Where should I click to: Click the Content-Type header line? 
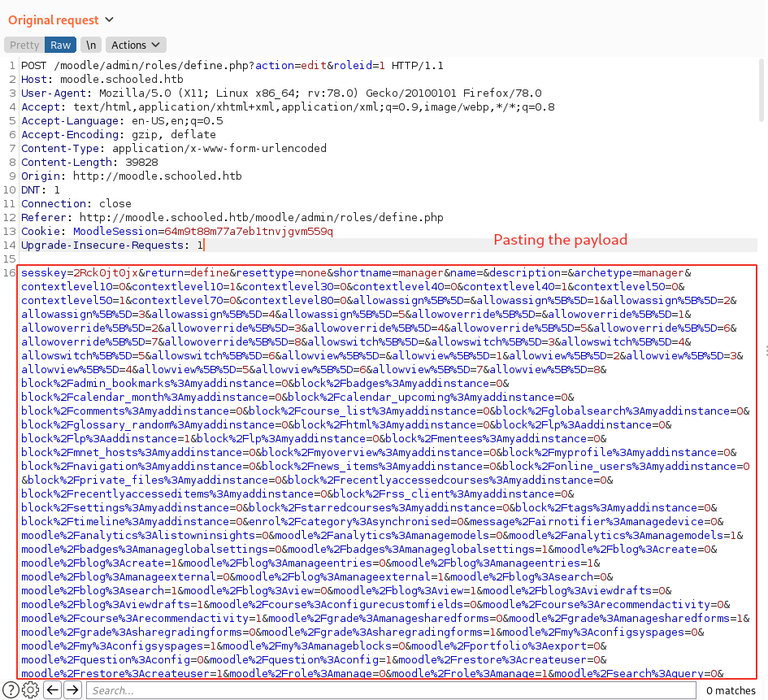point(174,149)
